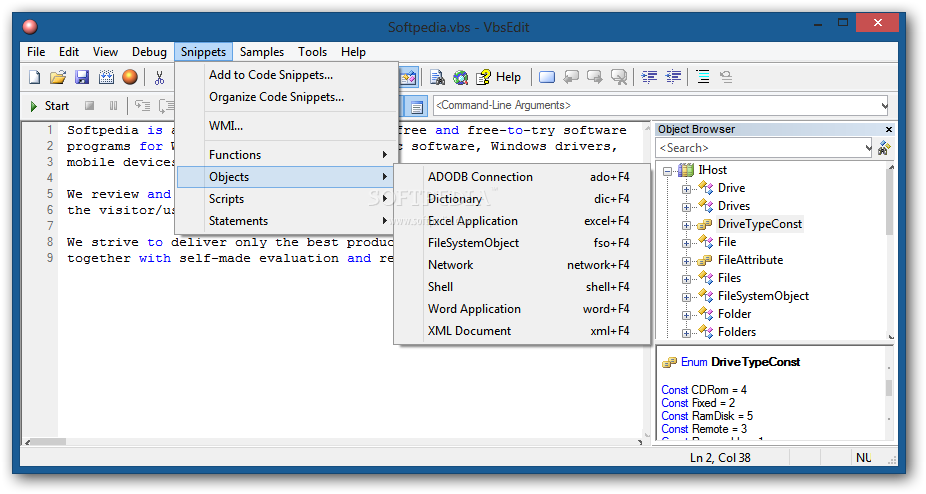Click the New file icon
This screenshot has width=926, height=494.
point(35,77)
